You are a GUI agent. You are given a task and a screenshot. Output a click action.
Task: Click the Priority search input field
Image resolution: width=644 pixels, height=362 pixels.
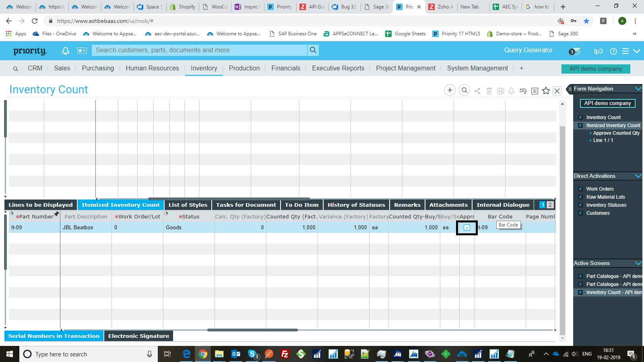[200, 50]
